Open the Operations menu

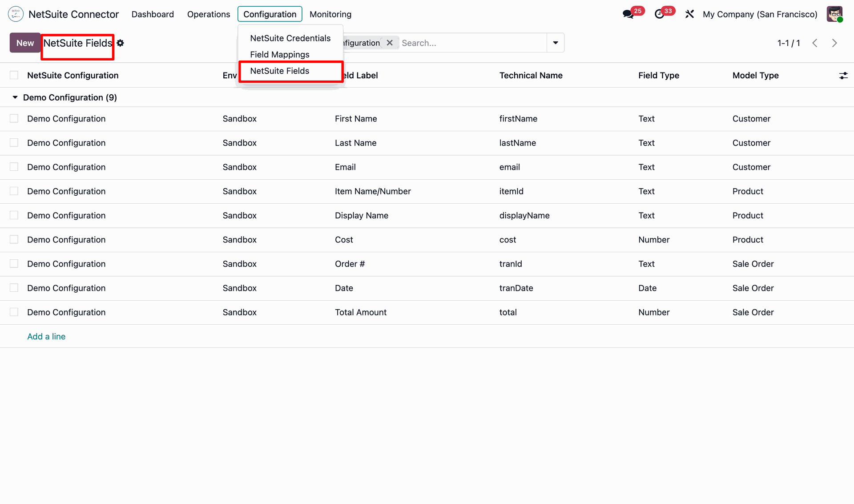209,14
